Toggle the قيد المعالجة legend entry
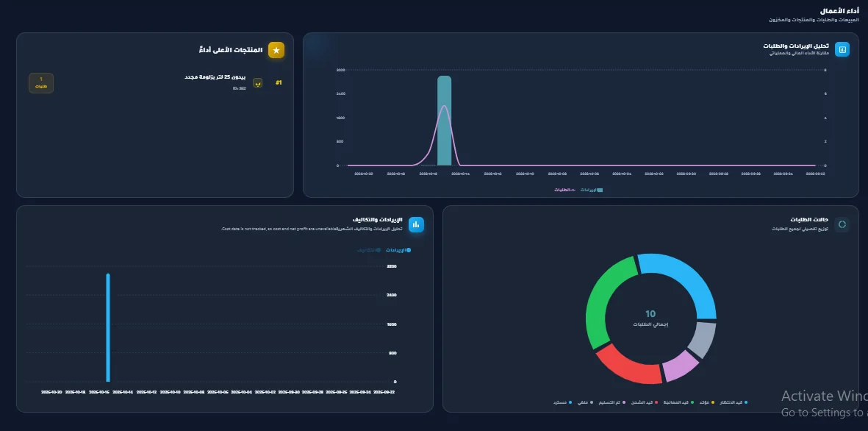The height and width of the screenshot is (431, 868). [678, 402]
